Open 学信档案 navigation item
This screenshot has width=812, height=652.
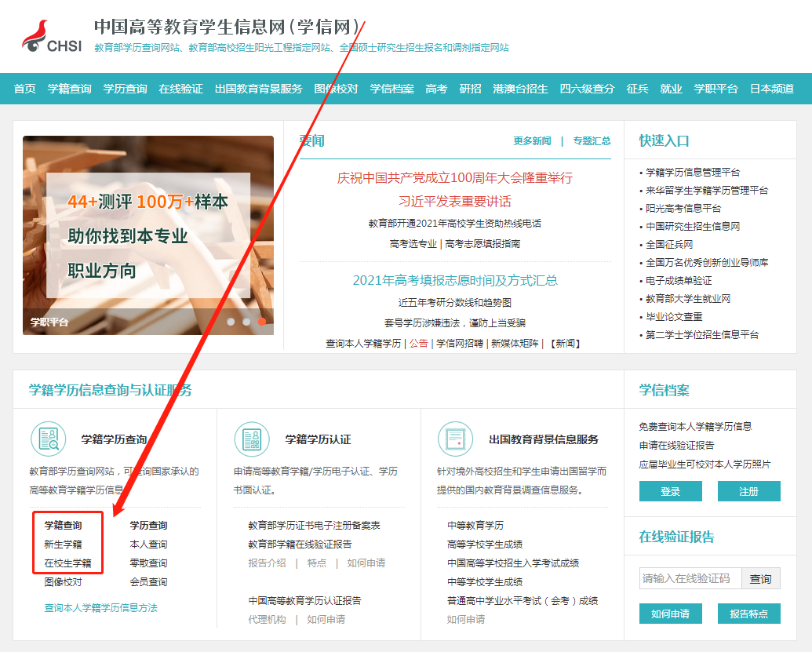pyautogui.click(x=392, y=89)
